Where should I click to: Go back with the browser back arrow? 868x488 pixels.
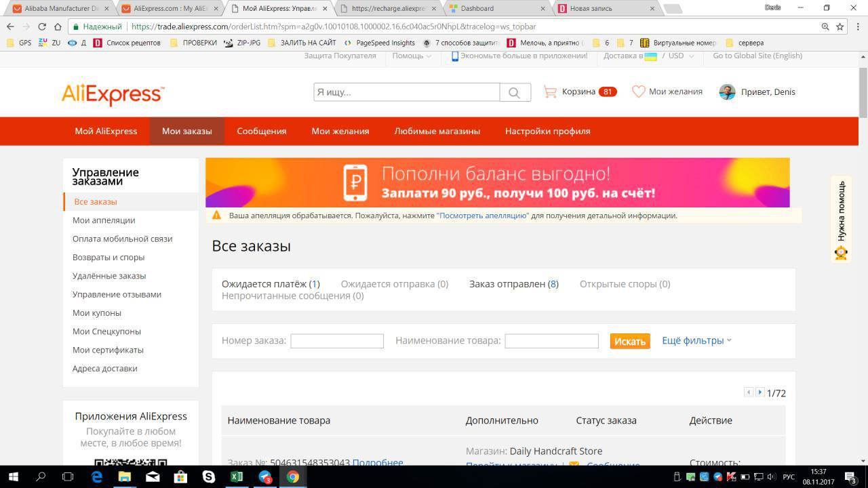pos(10,26)
